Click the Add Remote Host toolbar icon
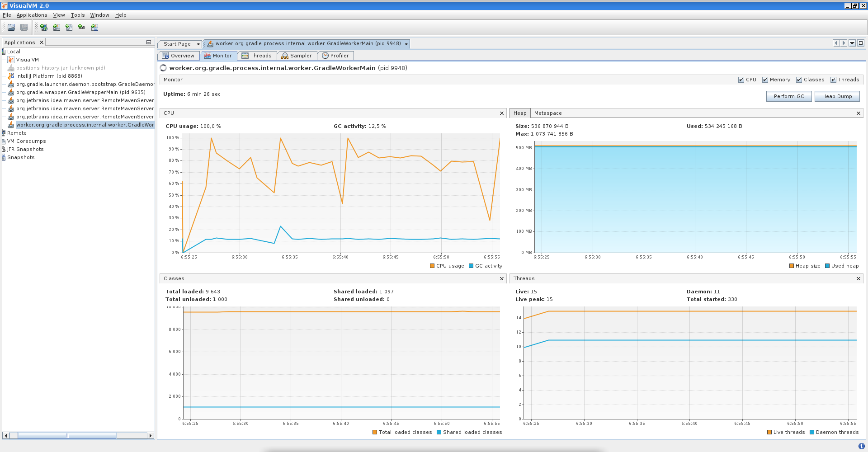Image resolution: width=868 pixels, height=452 pixels. (x=44, y=28)
